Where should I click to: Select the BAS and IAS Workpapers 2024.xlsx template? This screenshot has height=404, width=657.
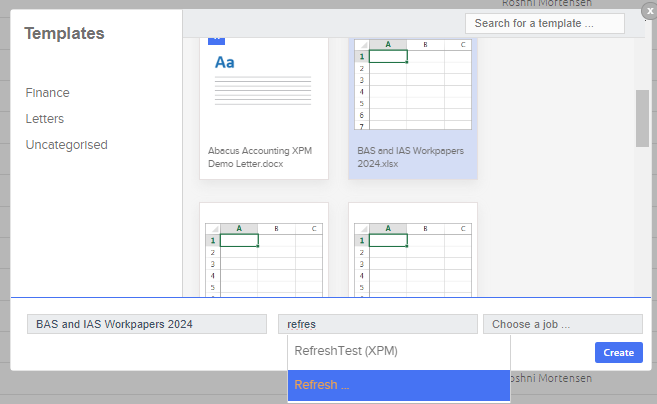point(413,109)
